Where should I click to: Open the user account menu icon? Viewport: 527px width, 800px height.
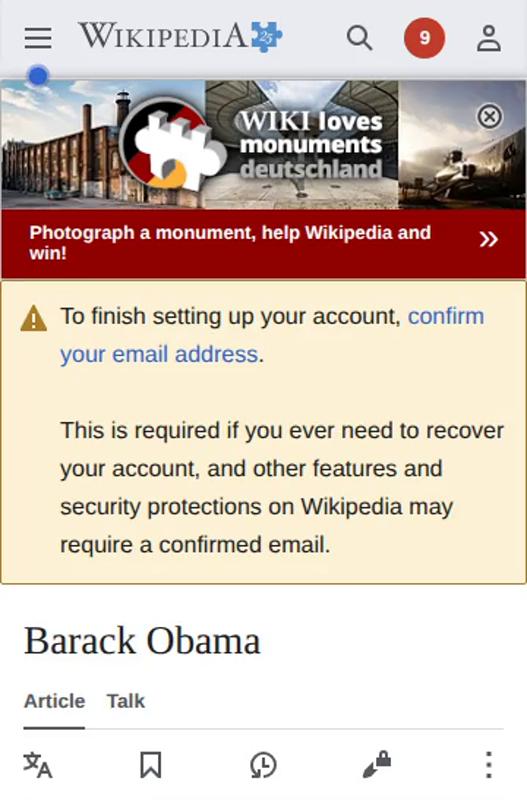489,38
